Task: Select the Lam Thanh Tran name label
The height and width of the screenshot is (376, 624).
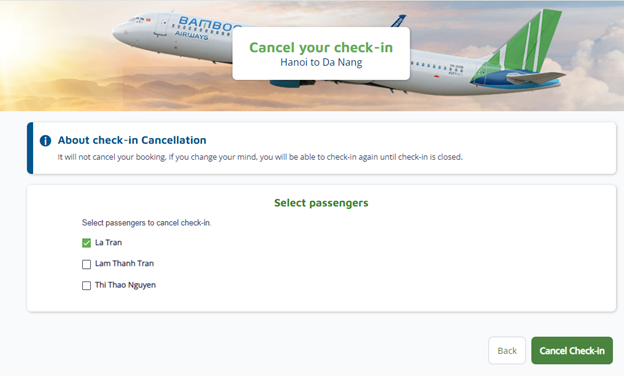Action: click(x=125, y=263)
